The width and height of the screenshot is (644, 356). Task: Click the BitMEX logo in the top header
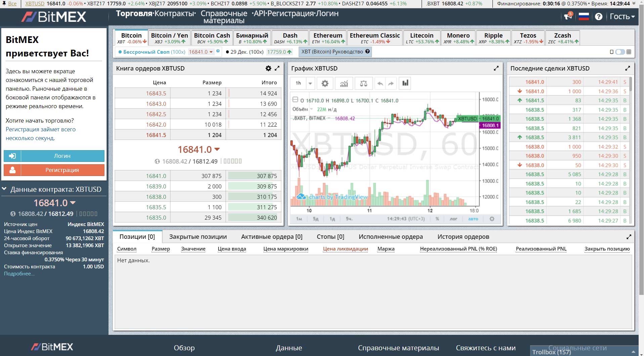coord(54,17)
